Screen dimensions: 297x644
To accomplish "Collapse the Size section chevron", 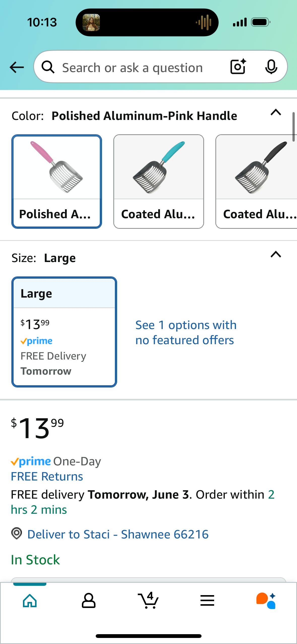I will pyautogui.click(x=276, y=254).
